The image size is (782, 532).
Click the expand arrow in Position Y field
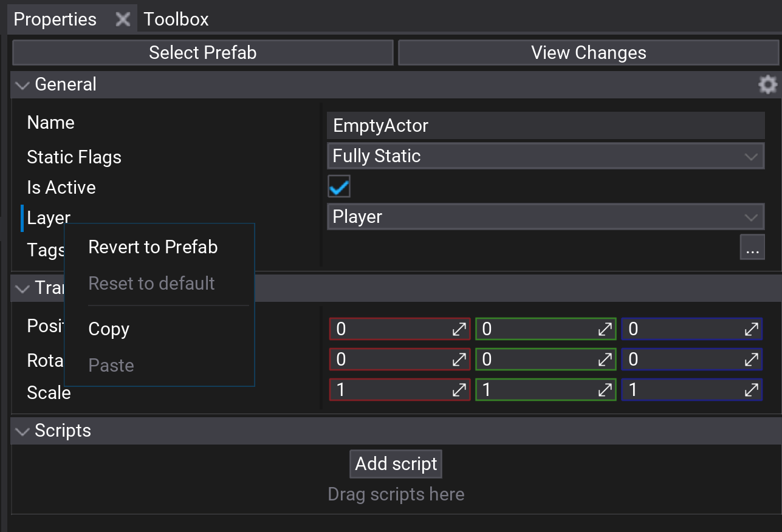click(x=606, y=329)
